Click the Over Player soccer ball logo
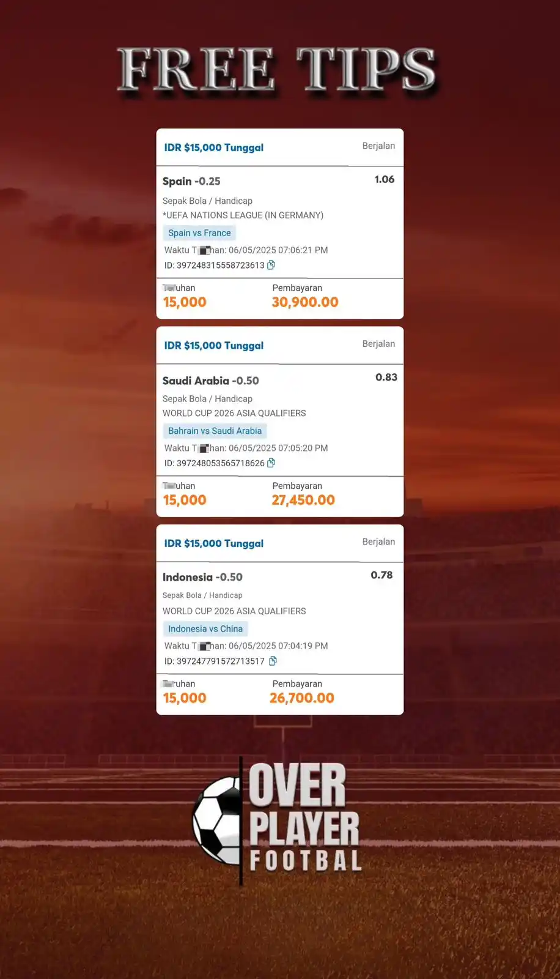 (218, 820)
